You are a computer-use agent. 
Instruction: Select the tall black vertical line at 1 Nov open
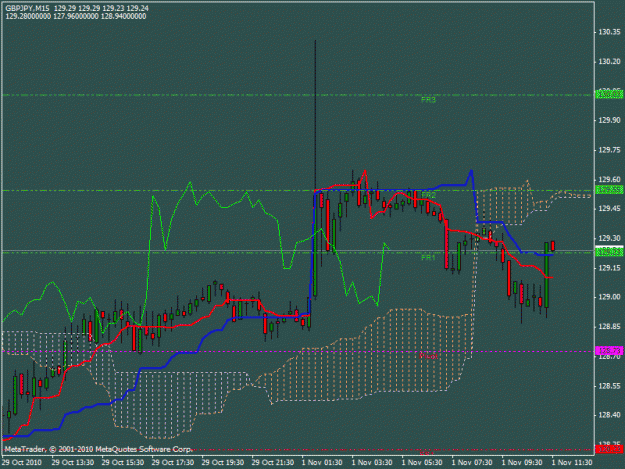point(315,116)
